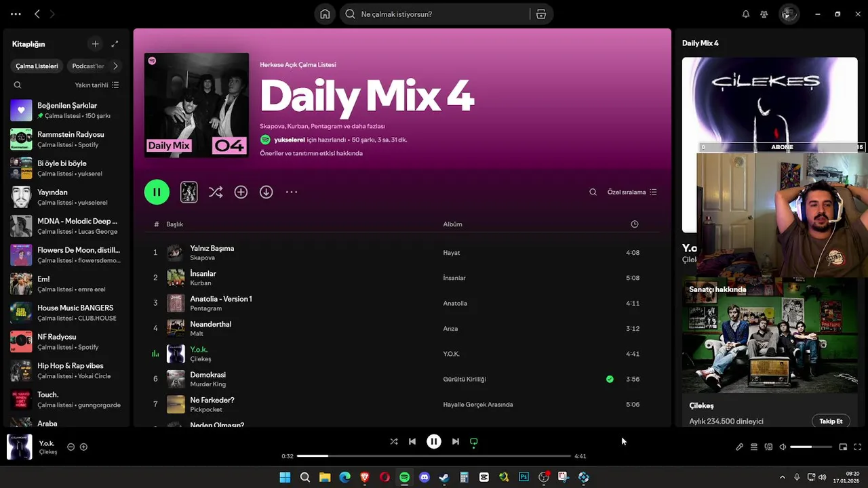Open the Windows Start button

(x=285, y=477)
